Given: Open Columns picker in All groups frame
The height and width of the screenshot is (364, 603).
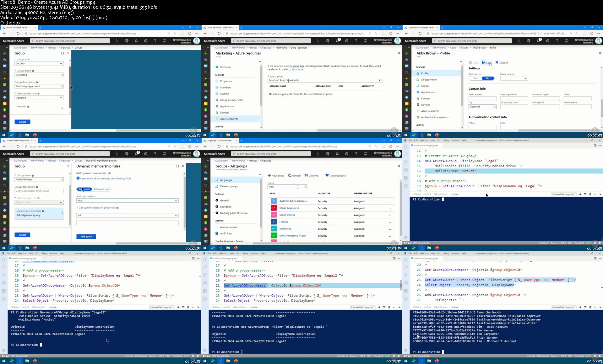Looking at the screenshot, I should [312, 175].
